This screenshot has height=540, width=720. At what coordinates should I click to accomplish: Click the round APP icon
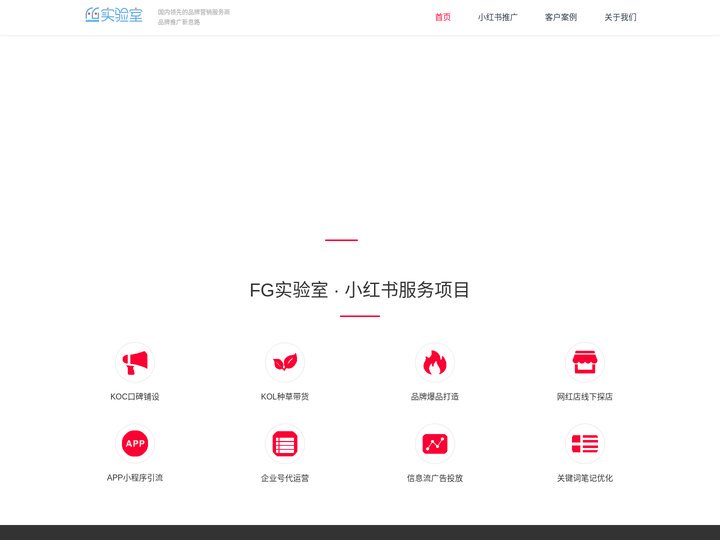[135, 444]
